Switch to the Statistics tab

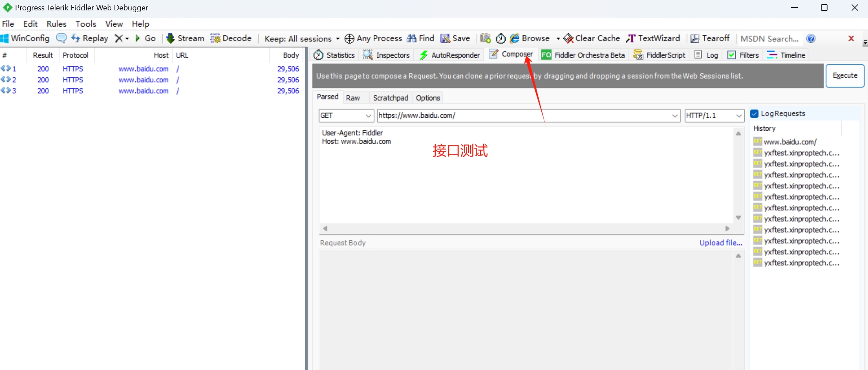(334, 55)
